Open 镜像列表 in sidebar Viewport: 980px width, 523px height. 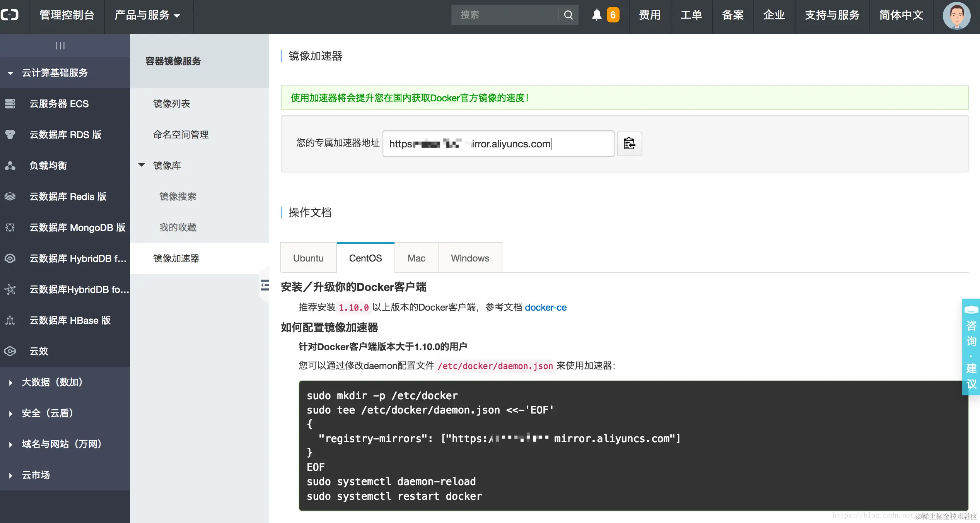(172, 104)
